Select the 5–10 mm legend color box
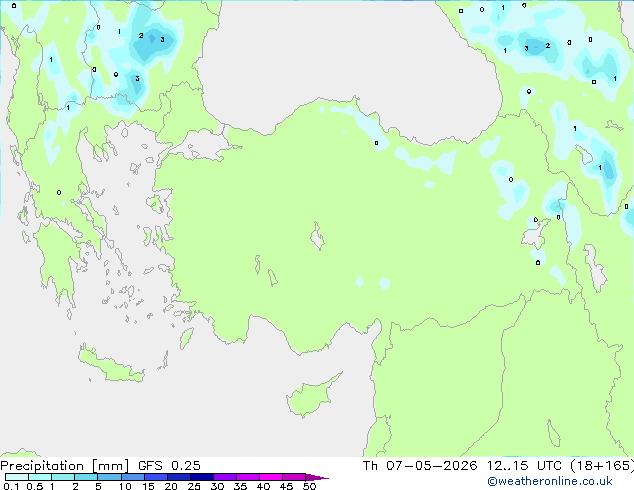This screenshot has width=634, height=490. [x=109, y=477]
